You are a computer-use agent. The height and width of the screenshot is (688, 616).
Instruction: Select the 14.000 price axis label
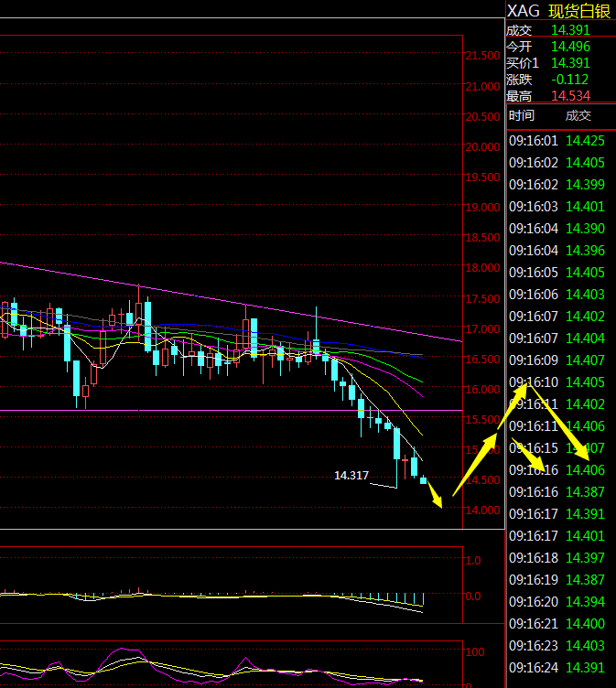482,511
